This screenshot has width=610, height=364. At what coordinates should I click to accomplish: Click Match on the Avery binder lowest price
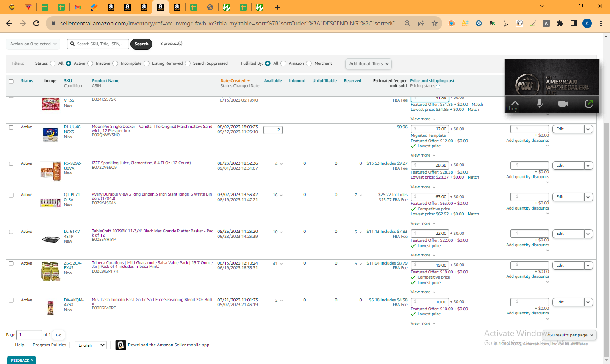473,214
